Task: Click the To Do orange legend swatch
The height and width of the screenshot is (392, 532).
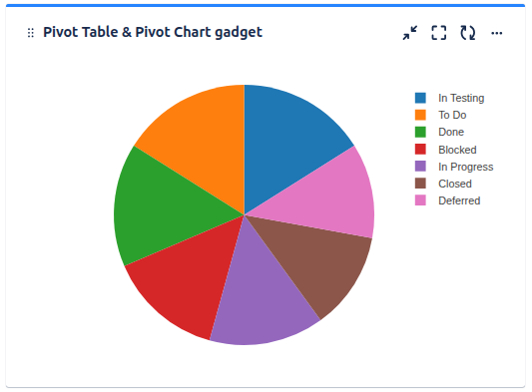Action: (x=420, y=115)
